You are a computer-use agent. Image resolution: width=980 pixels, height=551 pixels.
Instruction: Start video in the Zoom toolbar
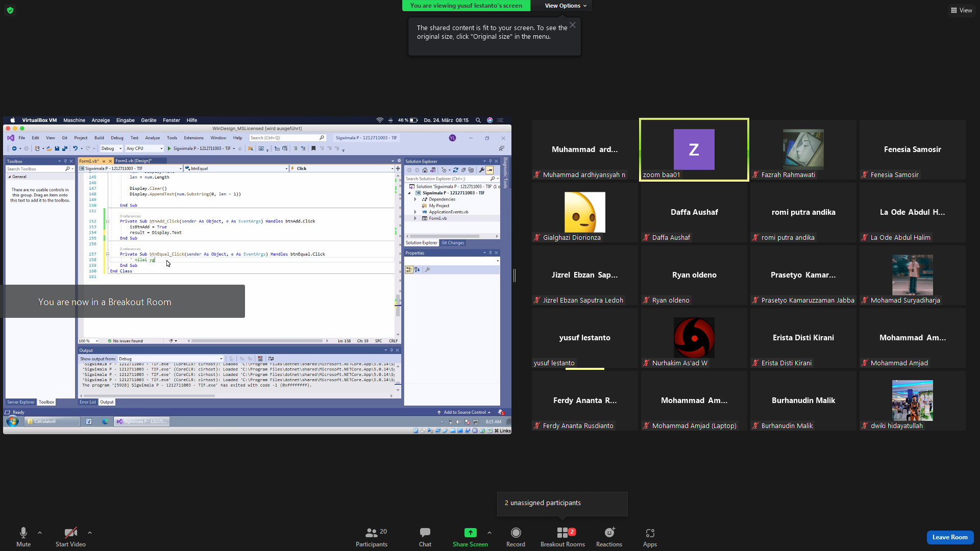point(70,537)
